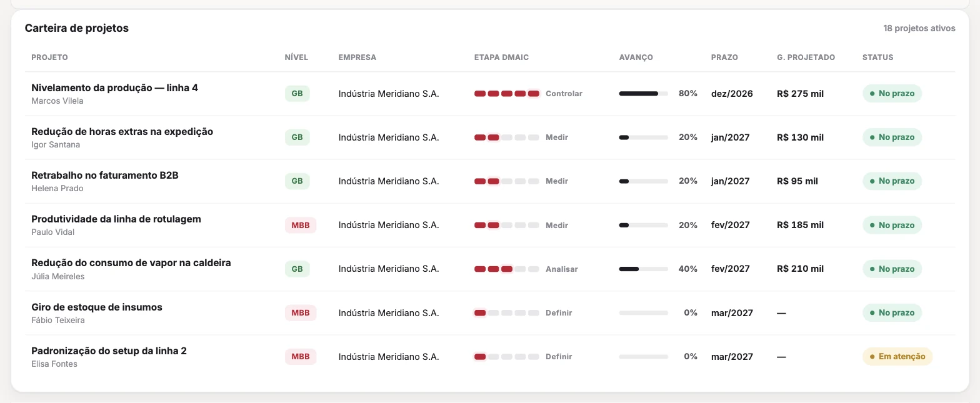Select the AVANÇO column header
The height and width of the screenshot is (403, 980).
click(636, 57)
